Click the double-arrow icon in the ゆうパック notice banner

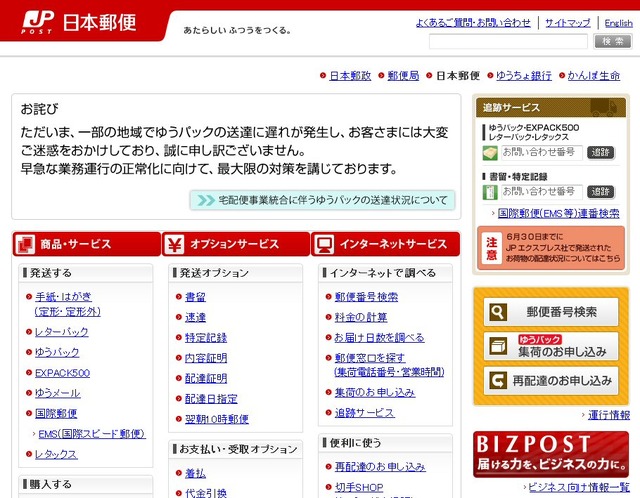coord(206,200)
